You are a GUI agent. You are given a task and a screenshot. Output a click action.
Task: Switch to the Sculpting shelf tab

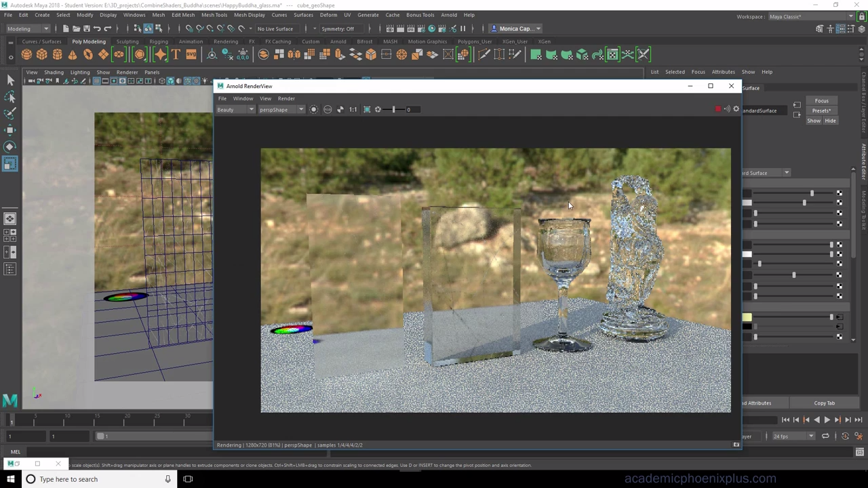click(127, 41)
